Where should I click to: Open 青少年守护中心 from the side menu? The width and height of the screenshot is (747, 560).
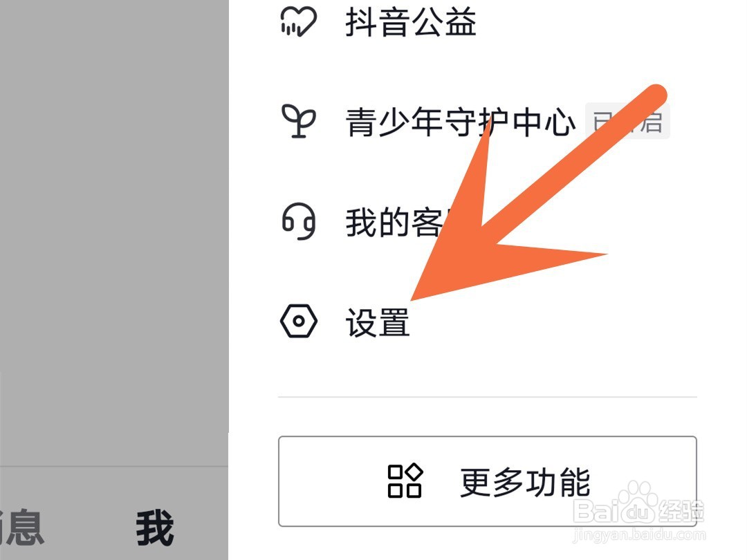[460, 122]
